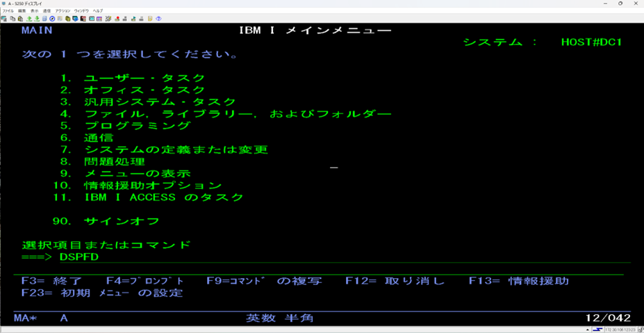Screen dimensions: 644x333
Task: Expand the small up-arrow in status bar
Action: (588, 330)
